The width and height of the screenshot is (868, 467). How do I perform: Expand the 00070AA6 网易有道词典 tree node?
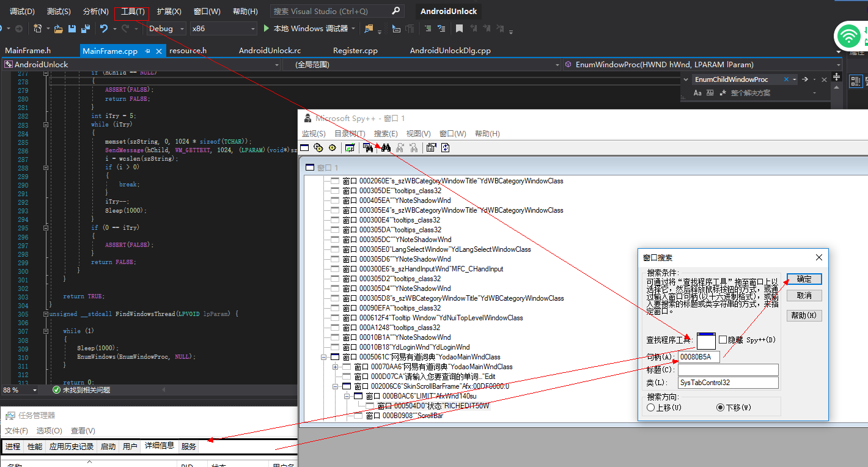pos(336,367)
